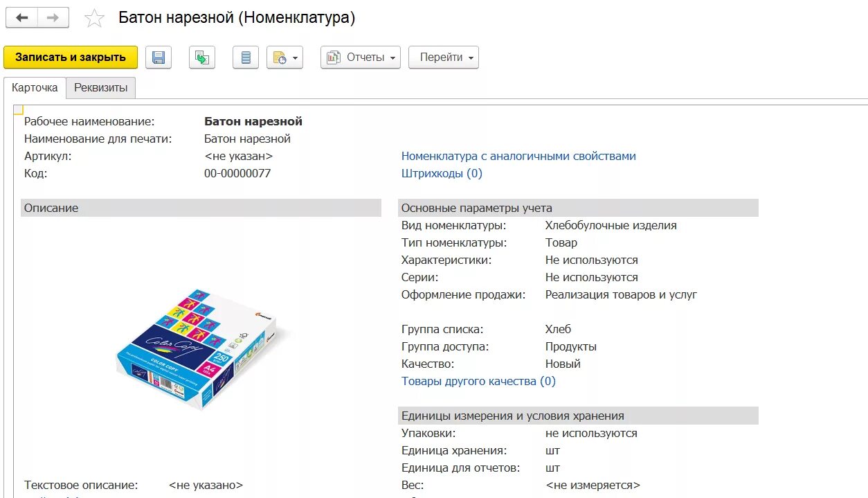Expand the Перейти dropdown menu
The height and width of the screenshot is (498, 868).
coord(443,57)
